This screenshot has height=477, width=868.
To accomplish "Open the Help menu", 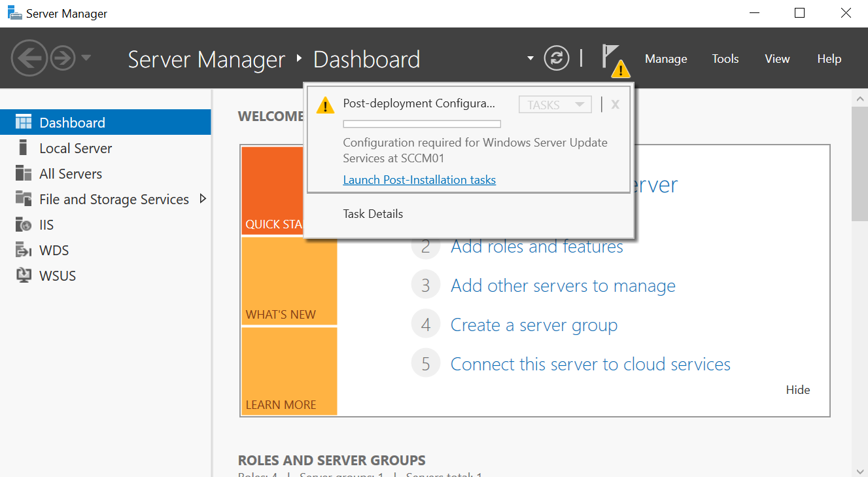I will tap(829, 59).
